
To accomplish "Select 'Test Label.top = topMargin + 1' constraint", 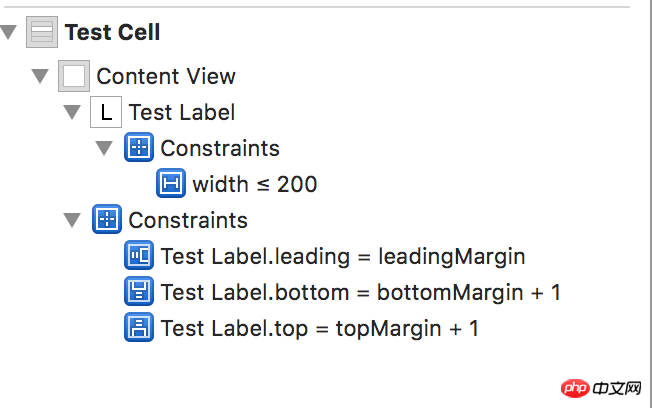I will [319, 327].
